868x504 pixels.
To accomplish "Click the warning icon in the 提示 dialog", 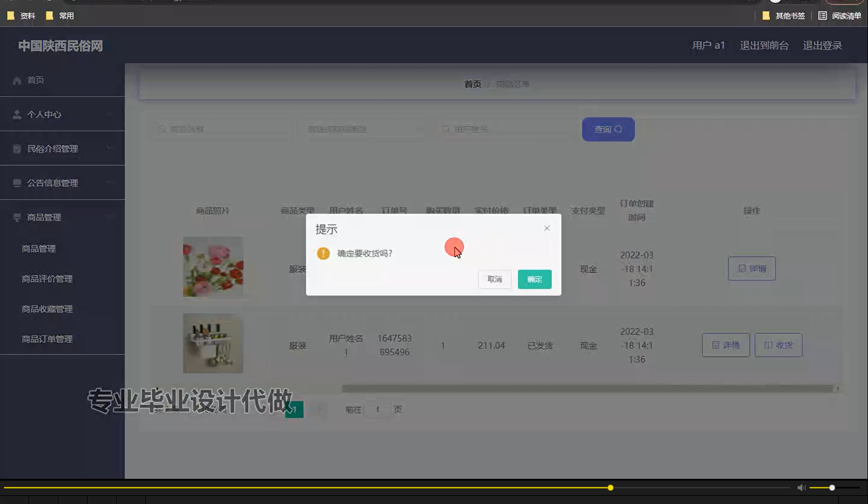I will (323, 253).
